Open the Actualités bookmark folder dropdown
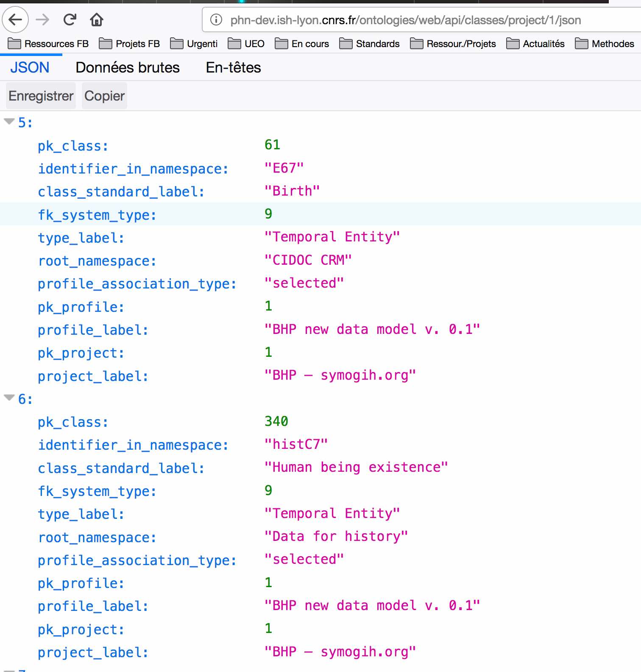Viewport: 641px width, 672px height. click(535, 44)
